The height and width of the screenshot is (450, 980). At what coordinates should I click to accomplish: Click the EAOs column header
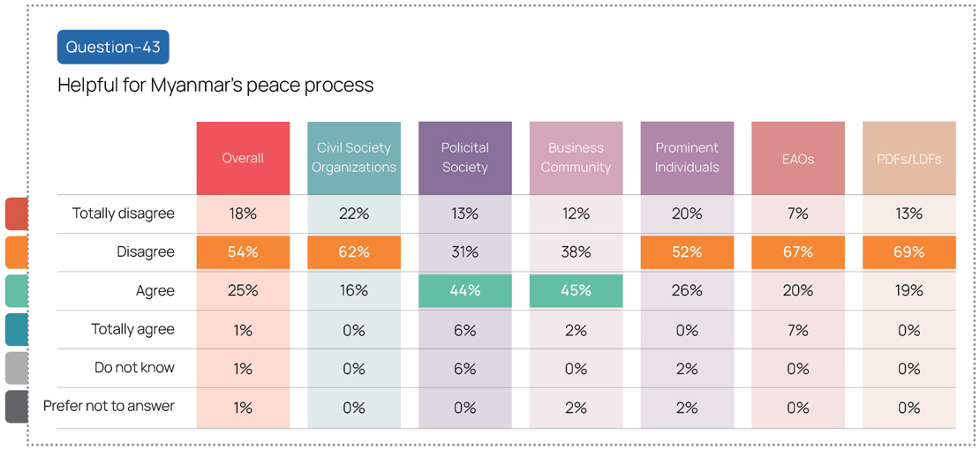tap(797, 158)
